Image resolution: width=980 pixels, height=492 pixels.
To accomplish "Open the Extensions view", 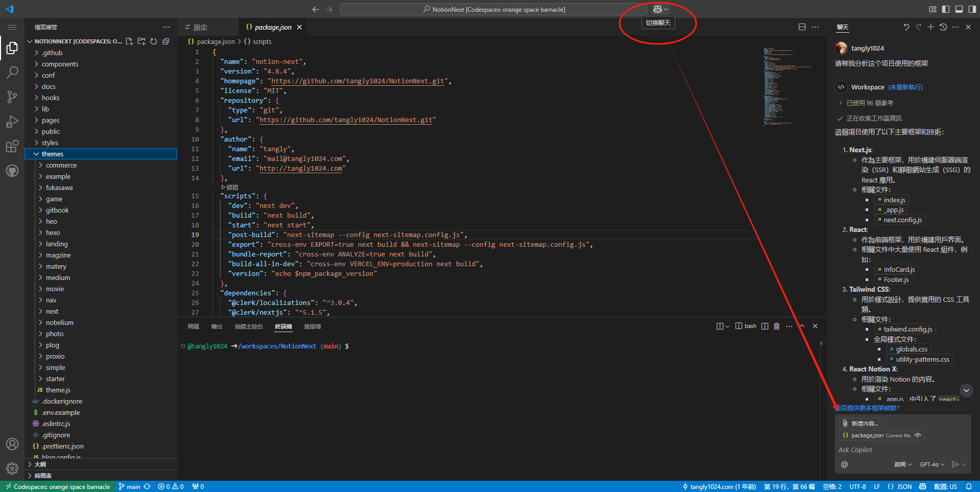I will [12, 146].
